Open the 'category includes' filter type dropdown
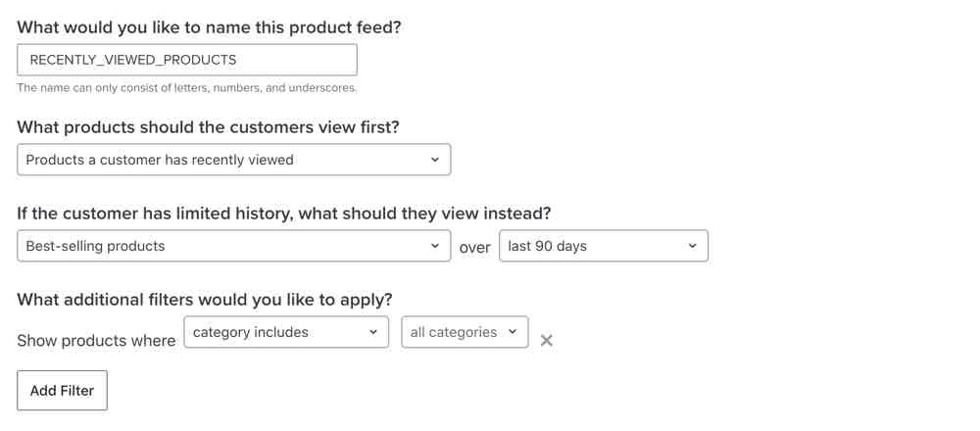Screen dimensions: 980x431 [x=285, y=332]
